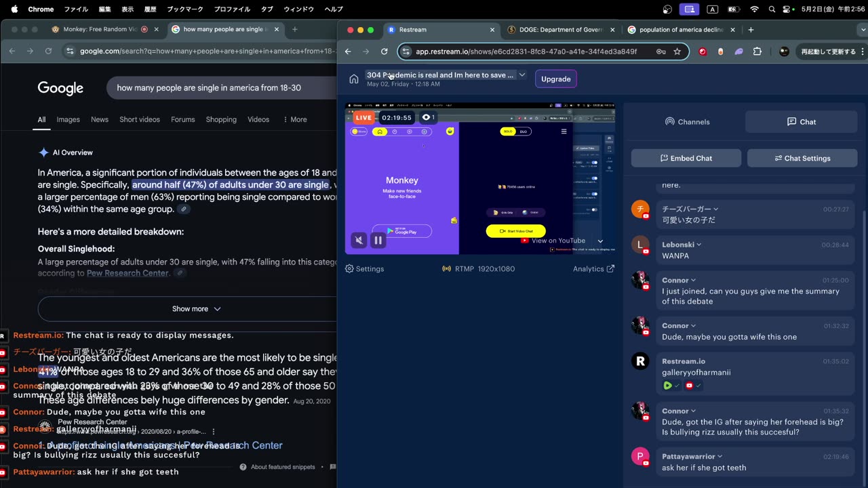The height and width of the screenshot is (488, 868).
Task: Select Short videos filter in Google results
Action: tap(140, 119)
